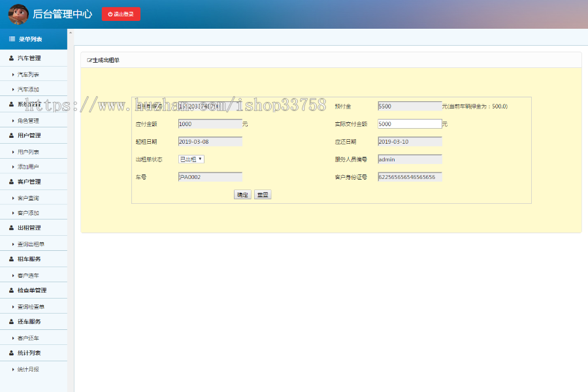Click the edit icon beside 生成出租单
This screenshot has width=588, height=392.
(88, 59)
